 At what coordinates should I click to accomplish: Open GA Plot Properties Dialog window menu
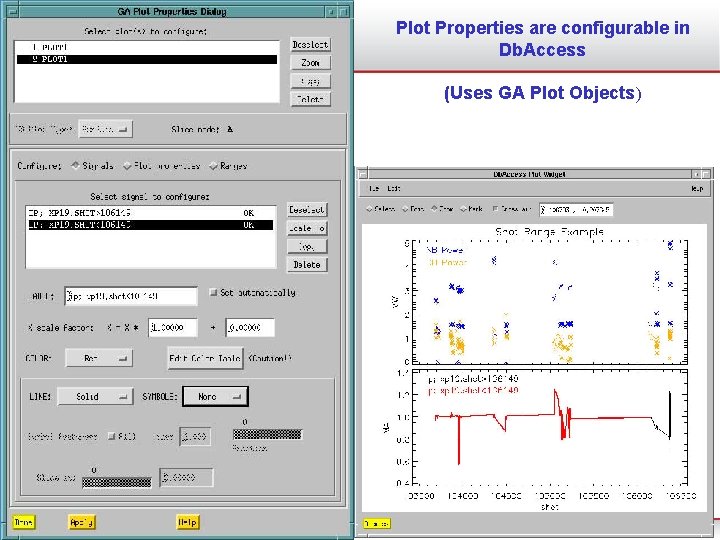[x=13, y=11]
